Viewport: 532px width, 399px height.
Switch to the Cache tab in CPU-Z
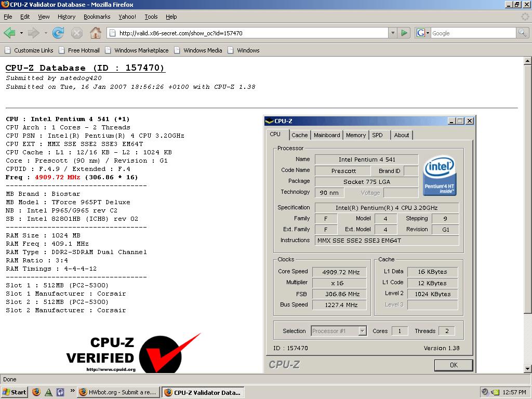(300, 135)
